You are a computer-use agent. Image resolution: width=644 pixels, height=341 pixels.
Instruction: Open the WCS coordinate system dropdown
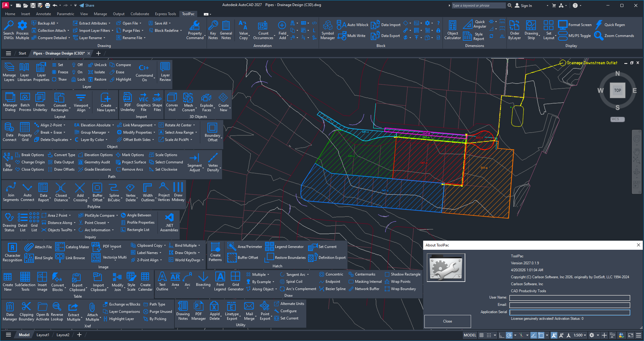(617, 119)
